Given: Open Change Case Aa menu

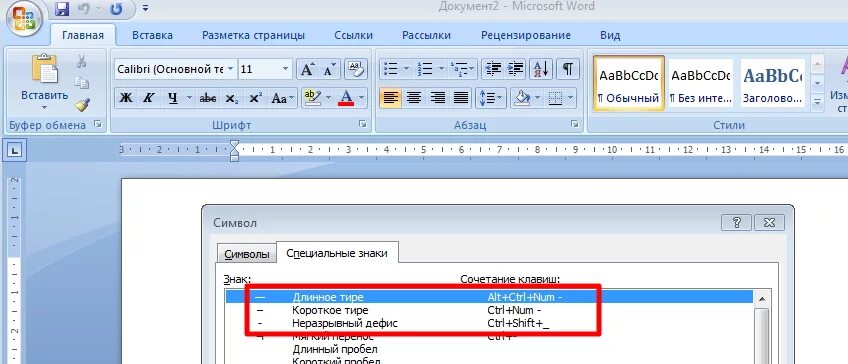Looking at the screenshot, I should (x=283, y=98).
